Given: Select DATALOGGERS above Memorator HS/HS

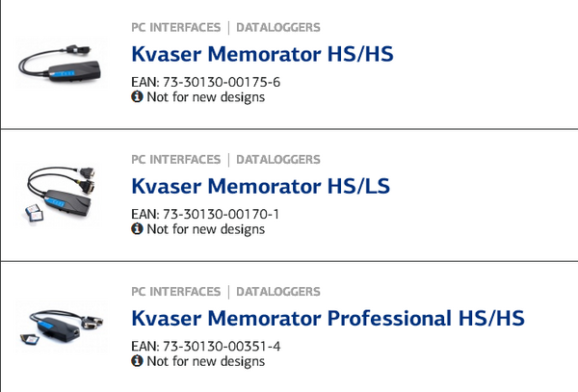Looking at the screenshot, I should pyautogui.click(x=278, y=28).
